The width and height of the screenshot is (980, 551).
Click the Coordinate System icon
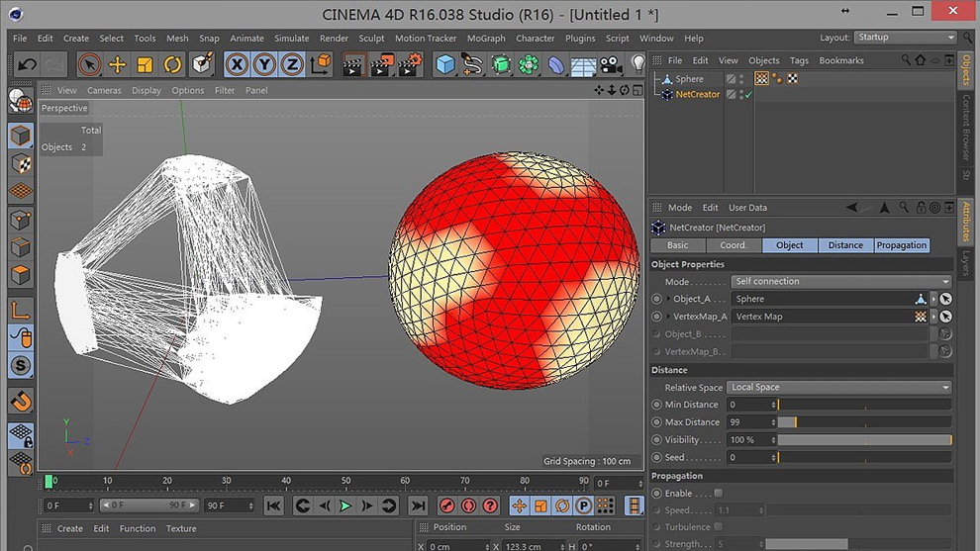click(x=321, y=64)
